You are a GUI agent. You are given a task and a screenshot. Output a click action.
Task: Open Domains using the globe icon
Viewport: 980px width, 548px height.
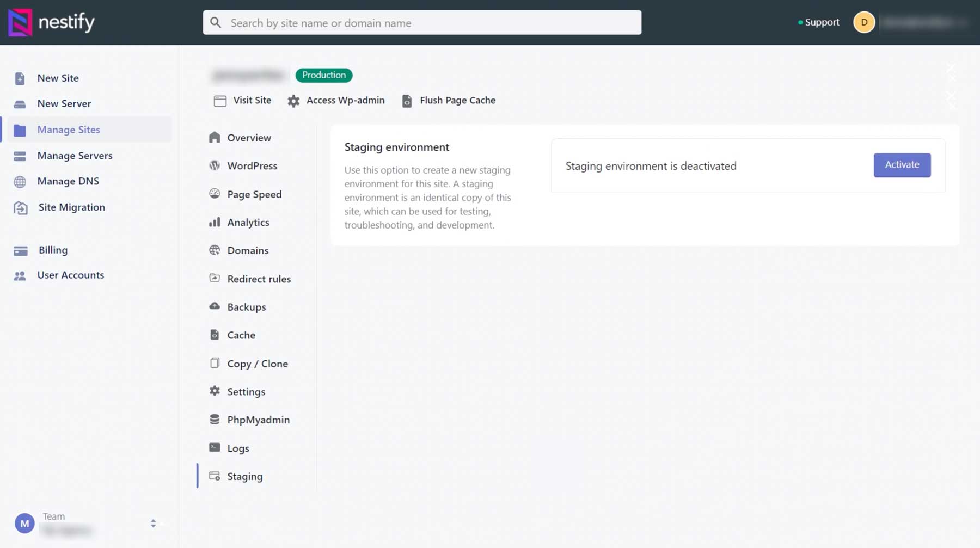click(215, 250)
